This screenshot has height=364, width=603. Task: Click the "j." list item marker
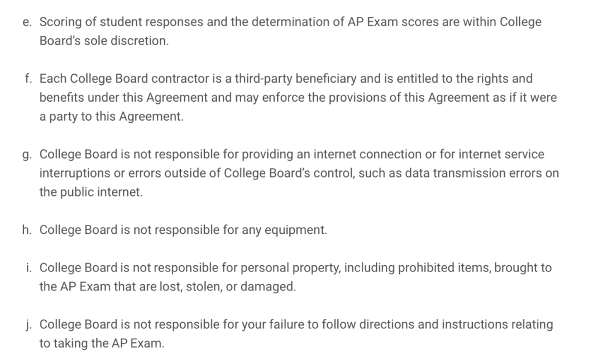tap(28, 324)
